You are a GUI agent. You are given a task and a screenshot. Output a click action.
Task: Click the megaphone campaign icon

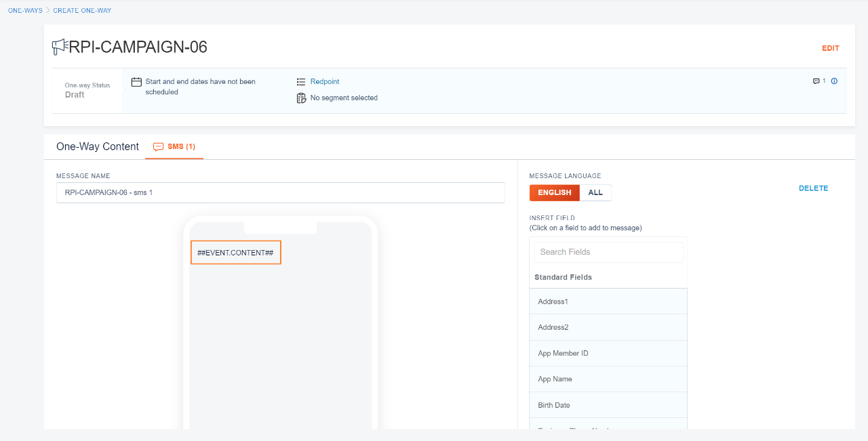tap(60, 47)
